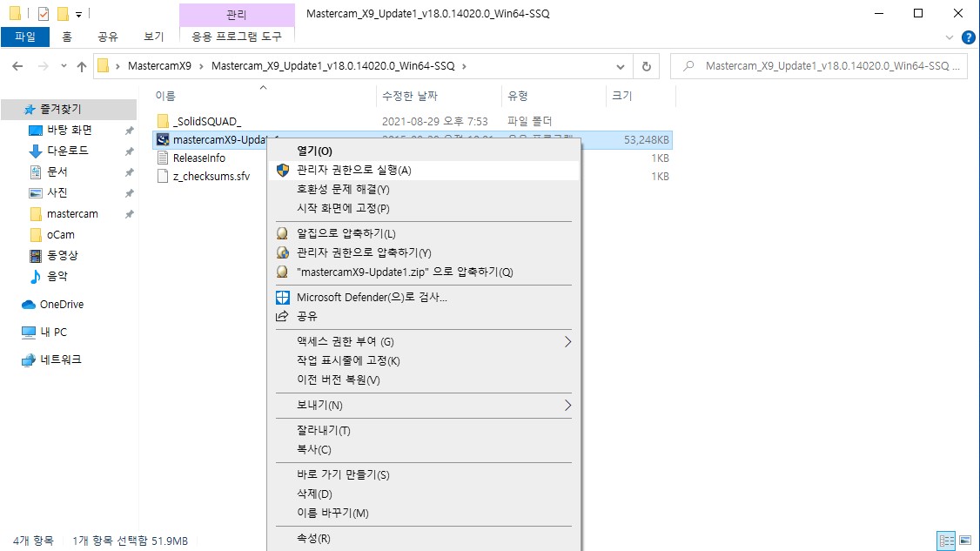980x551 pixels.
Task: Pin to Start screen (시작 화면에 고정)
Action: pos(424,208)
